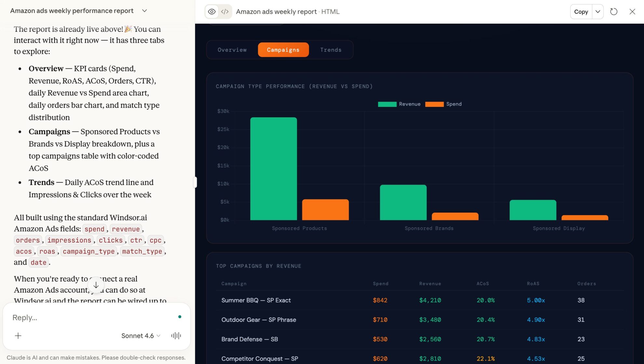The height and width of the screenshot is (364, 644).
Task: Click the Sponsored Products spend bar
Action: (x=325, y=210)
